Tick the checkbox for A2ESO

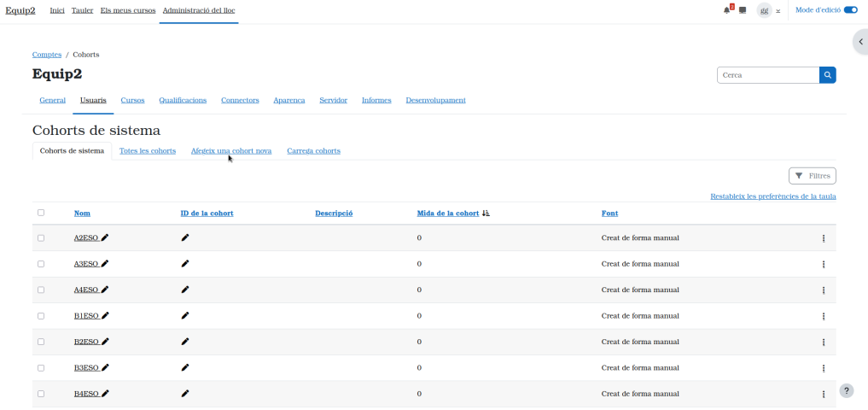(41, 238)
